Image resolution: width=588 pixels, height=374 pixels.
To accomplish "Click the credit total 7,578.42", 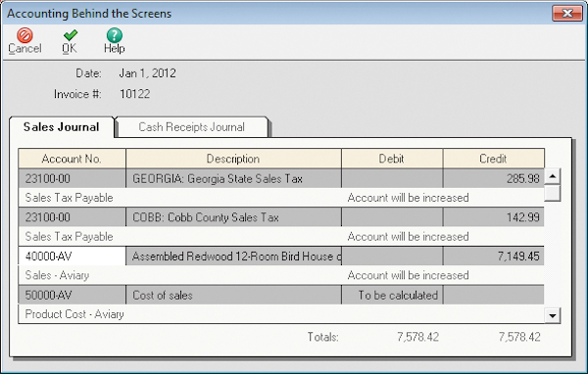I will (x=519, y=337).
